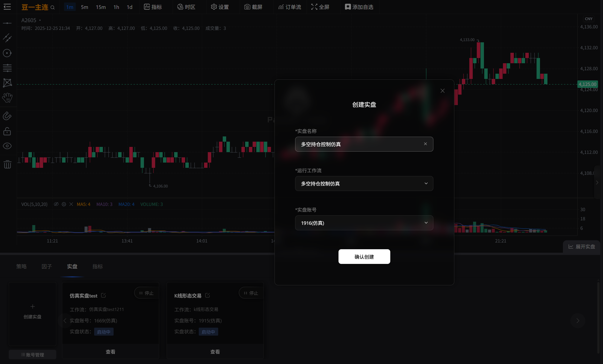
Task: Click the CNY currency label
Action: point(589,19)
